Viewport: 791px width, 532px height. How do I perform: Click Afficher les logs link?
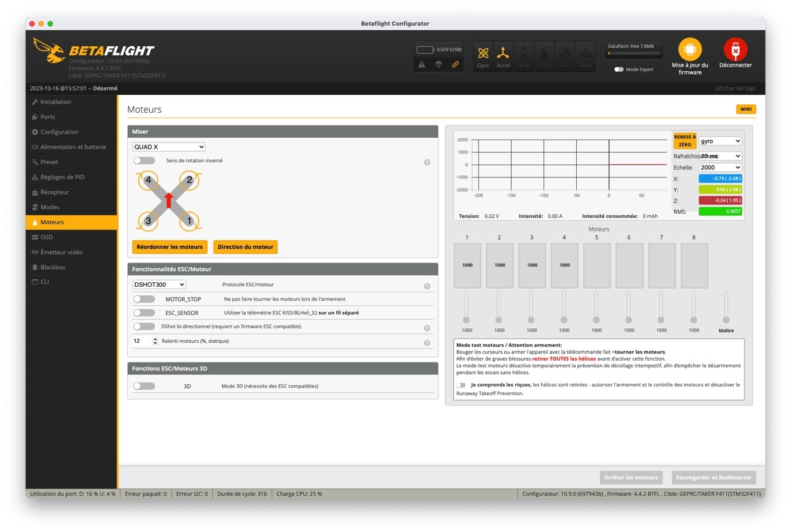pos(735,88)
